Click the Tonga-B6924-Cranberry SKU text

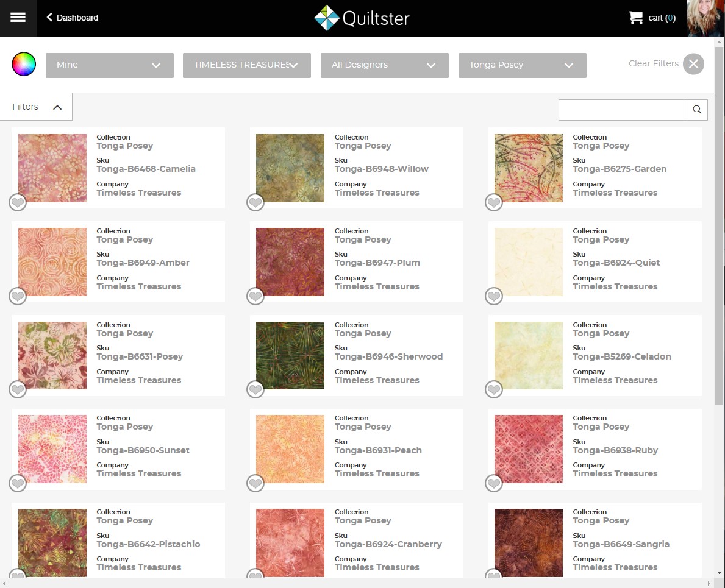(x=388, y=544)
